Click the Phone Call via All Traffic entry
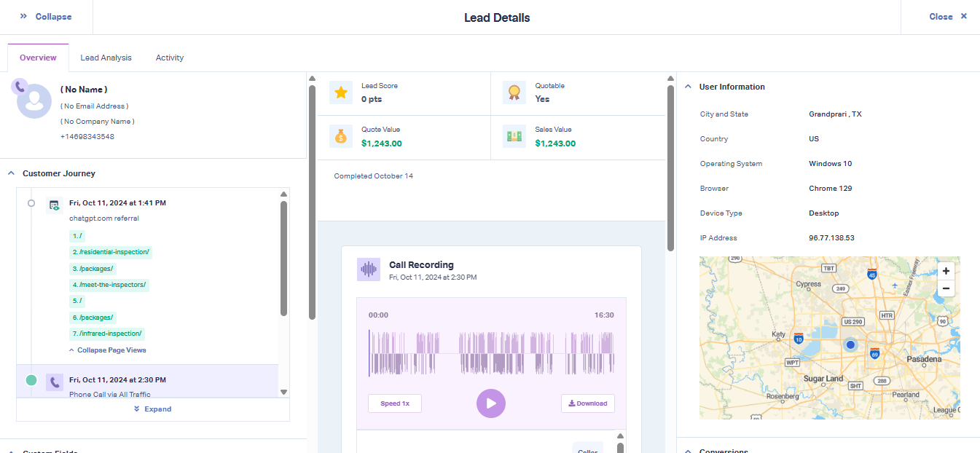 110,395
